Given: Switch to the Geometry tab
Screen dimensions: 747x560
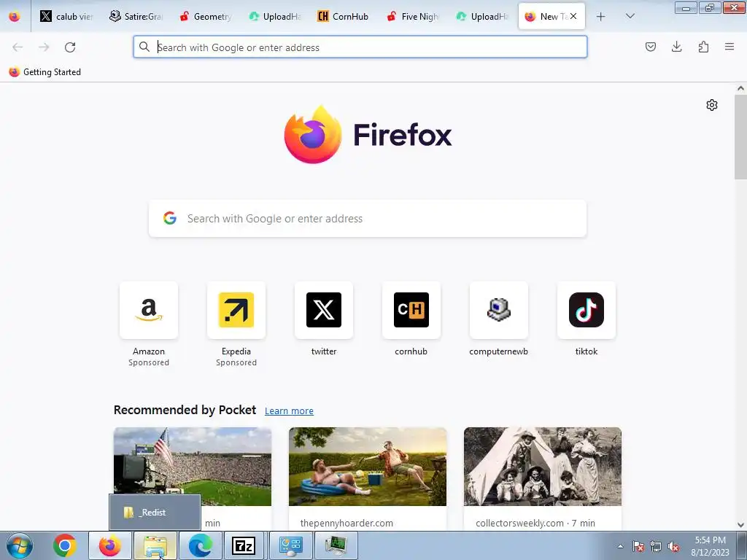Looking at the screenshot, I should (205, 16).
